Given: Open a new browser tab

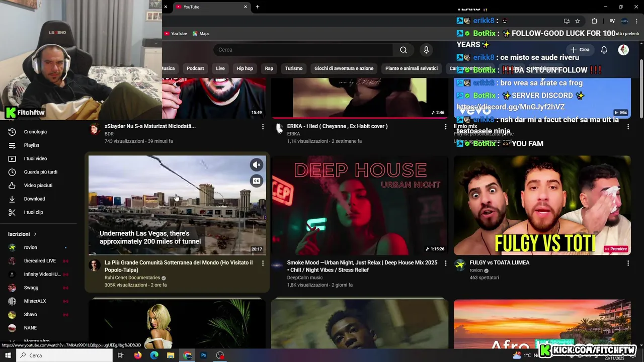Looking at the screenshot, I should pyautogui.click(x=258, y=7).
